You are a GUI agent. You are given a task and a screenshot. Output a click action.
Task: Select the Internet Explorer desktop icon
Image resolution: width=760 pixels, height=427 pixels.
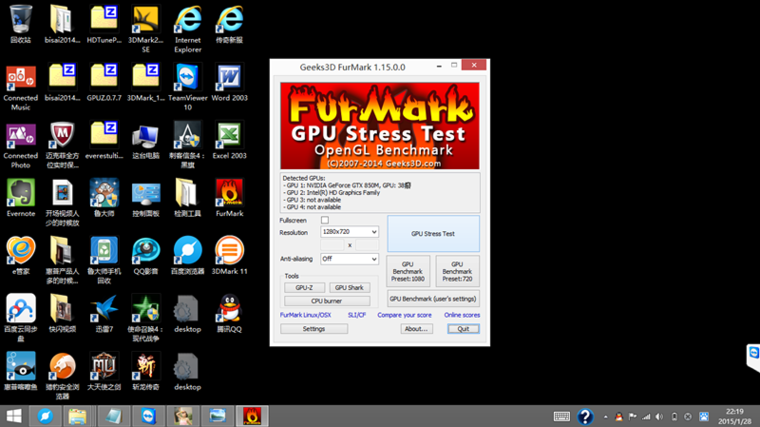pyautogui.click(x=188, y=29)
